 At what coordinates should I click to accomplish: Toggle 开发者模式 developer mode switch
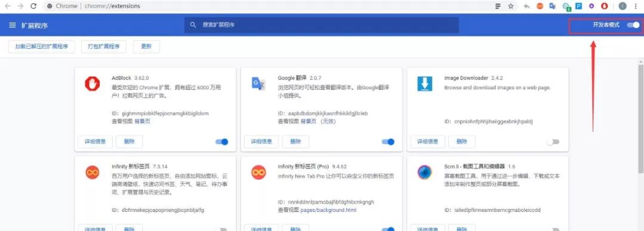coord(633,25)
